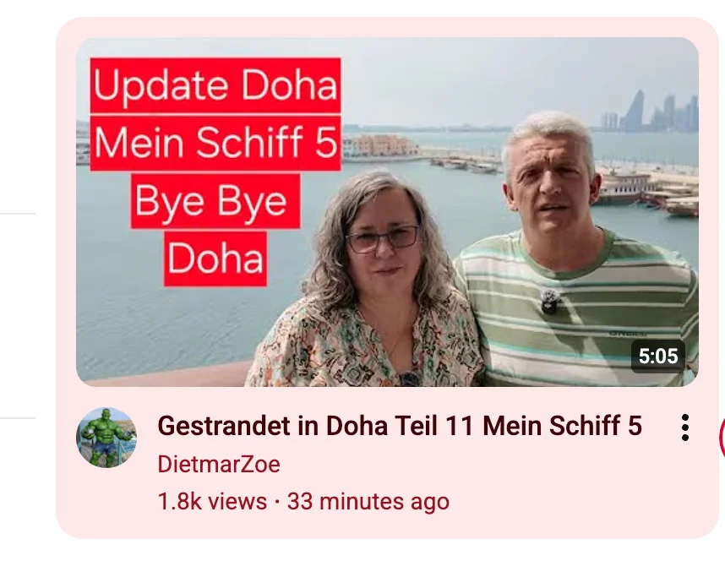
Task: Click the bottom 'Doha' red label on thumbnail
Action: [x=215, y=259]
